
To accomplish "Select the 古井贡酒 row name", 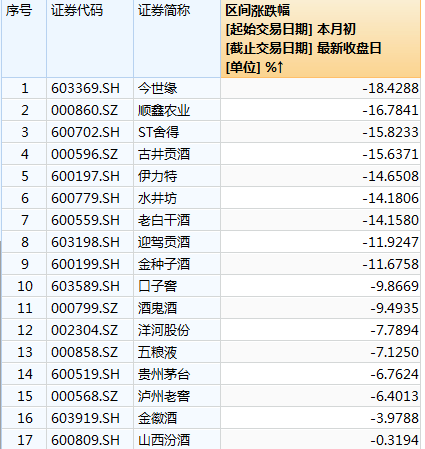I will (x=177, y=154).
